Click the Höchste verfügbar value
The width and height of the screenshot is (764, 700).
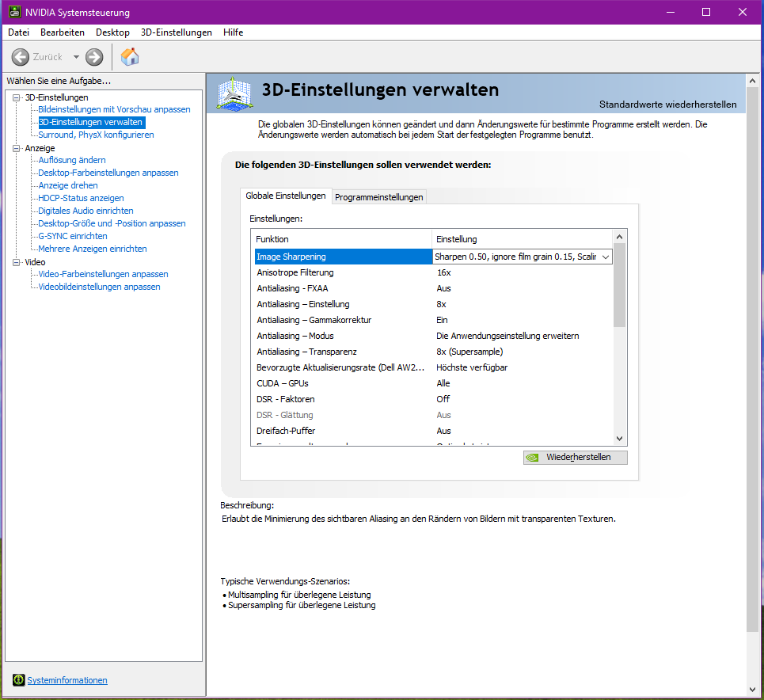click(x=472, y=367)
